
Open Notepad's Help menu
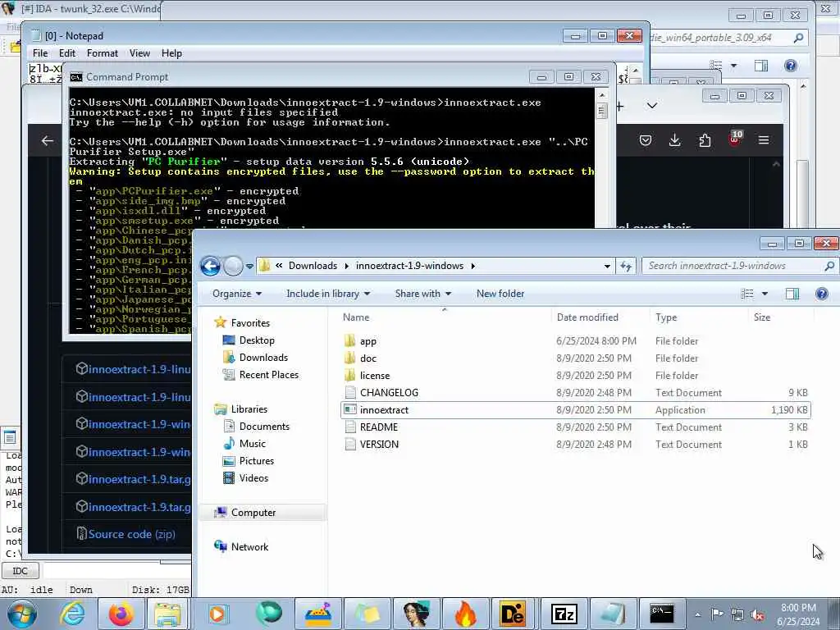pos(171,53)
